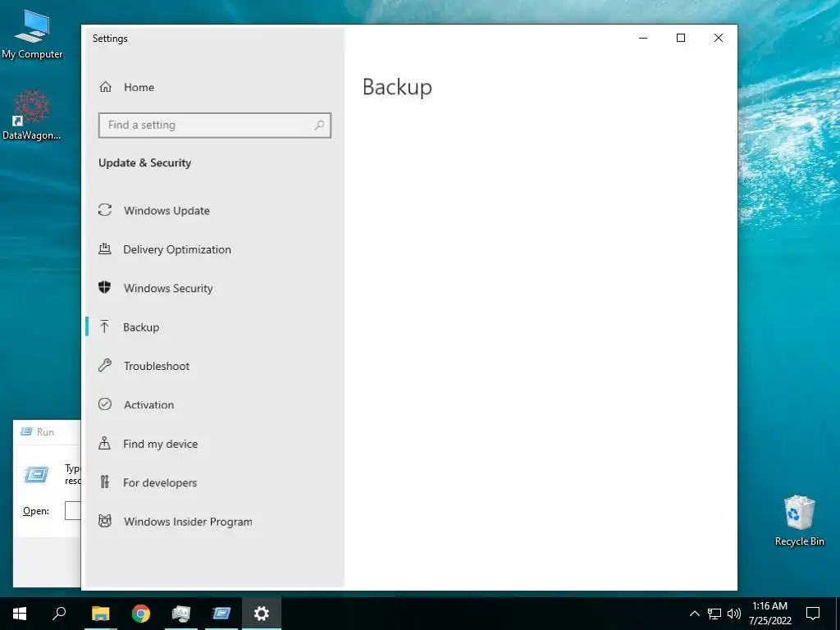Minimize the Settings window
Screen dimensions: 840x630
[643, 38]
